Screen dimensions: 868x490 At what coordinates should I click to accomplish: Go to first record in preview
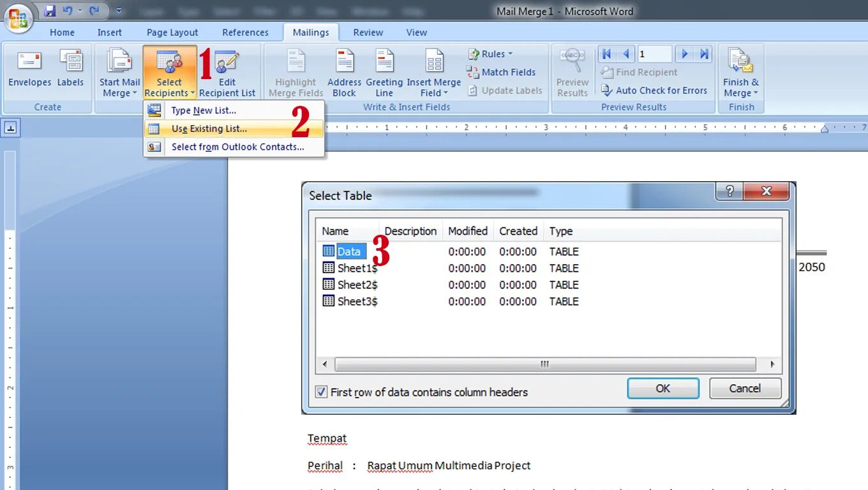(606, 54)
